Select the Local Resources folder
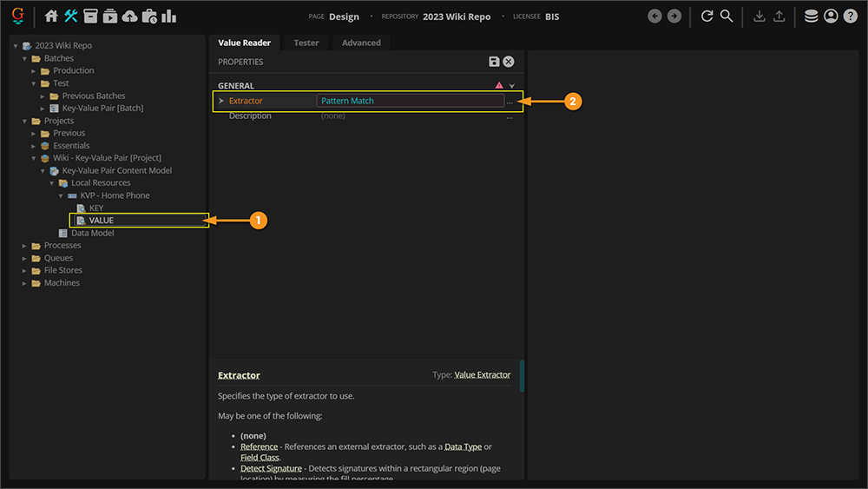868x489 pixels. tap(101, 182)
